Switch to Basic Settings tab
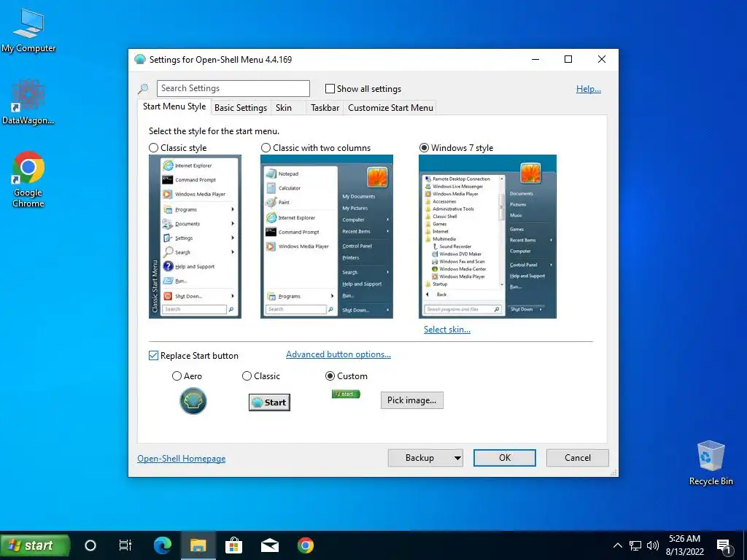This screenshot has width=747, height=560. pyautogui.click(x=241, y=108)
